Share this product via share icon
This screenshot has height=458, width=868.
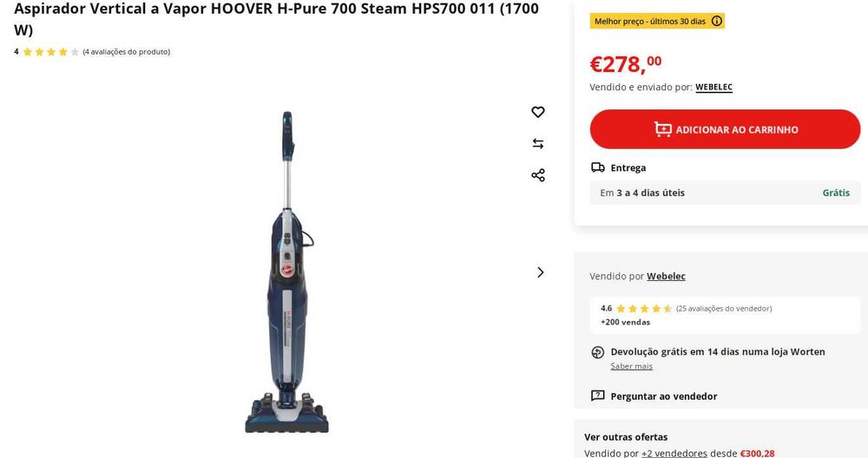(537, 175)
